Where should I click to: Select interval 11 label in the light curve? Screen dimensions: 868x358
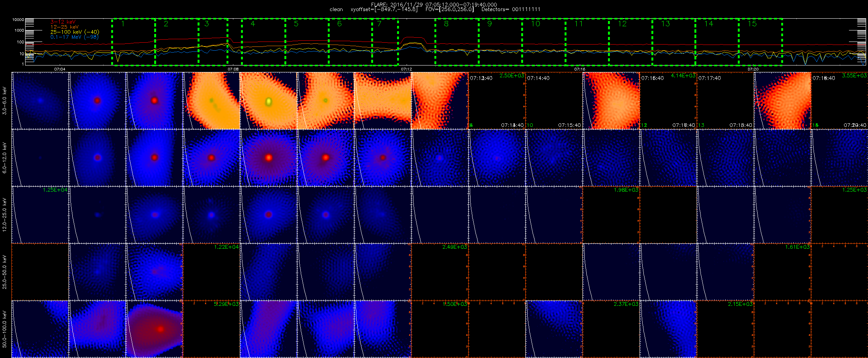click(579, 24)
